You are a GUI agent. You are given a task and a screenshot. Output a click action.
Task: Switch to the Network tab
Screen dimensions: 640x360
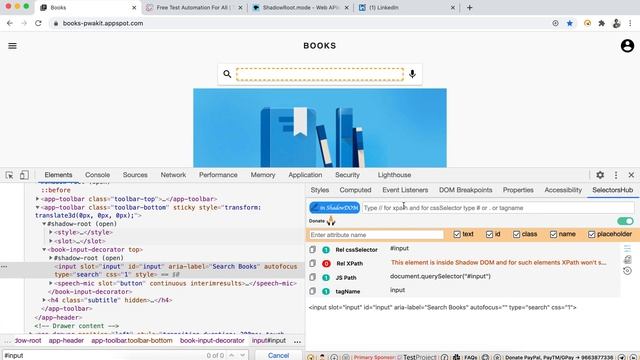[x=173, y=175]
